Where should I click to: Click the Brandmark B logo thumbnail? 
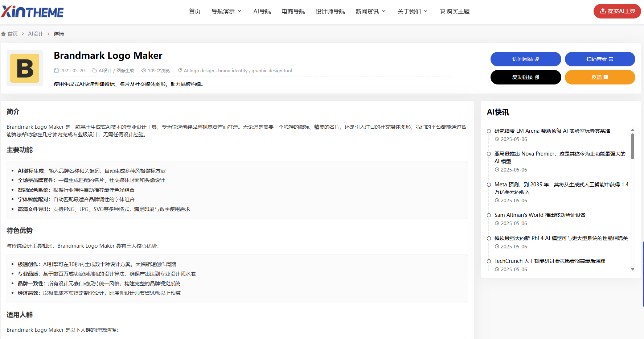[25, 68]
